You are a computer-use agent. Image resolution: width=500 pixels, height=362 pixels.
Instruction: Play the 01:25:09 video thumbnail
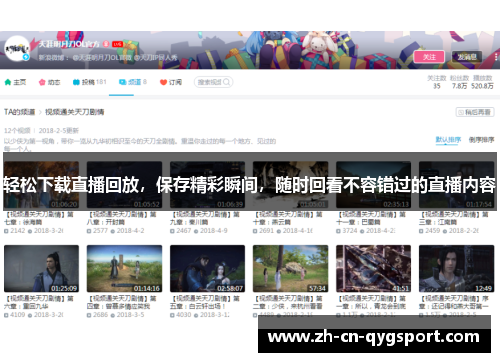pyautogui.click(x=41, y=269)
